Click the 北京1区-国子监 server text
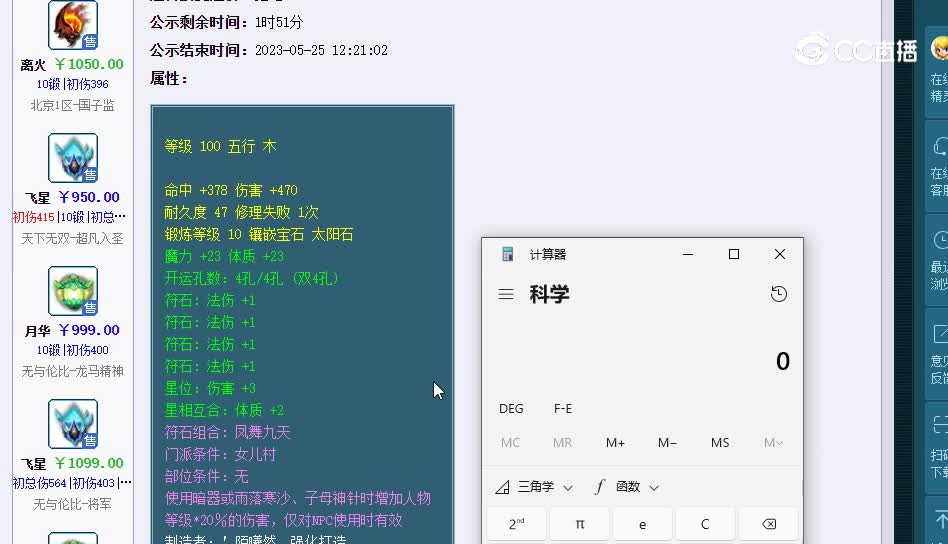Image resolution: width=948 pixels, height=544 pixels. 73,105
